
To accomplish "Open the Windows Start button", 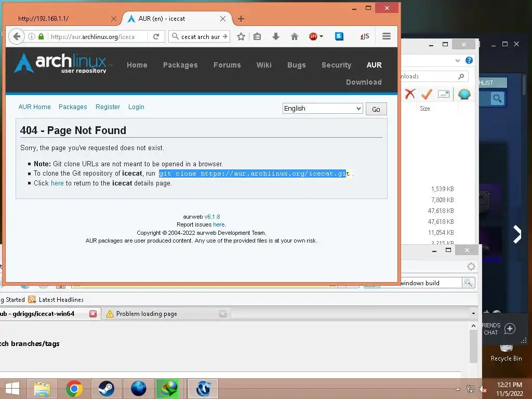I will coord(12,389).
